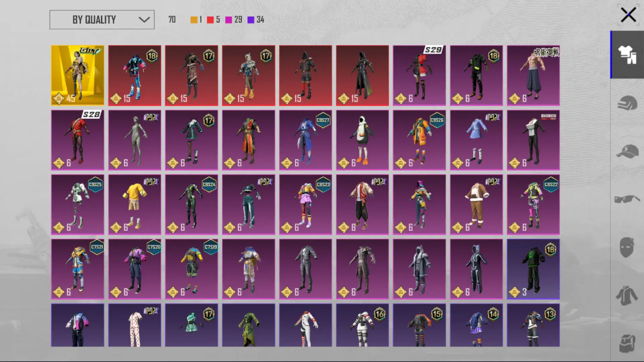Choose the penguin costume outfit
This screenshot has height=362, width=644.
(x=362, y=140)
